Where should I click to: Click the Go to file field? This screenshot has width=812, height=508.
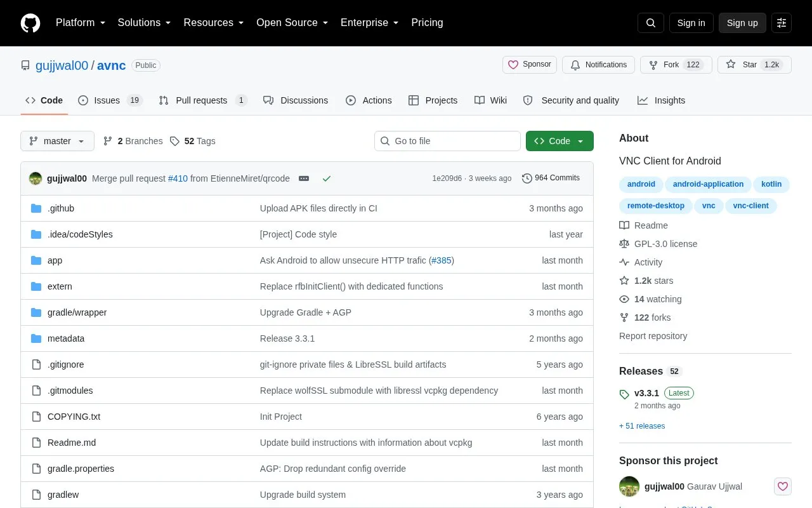[447, 141]
